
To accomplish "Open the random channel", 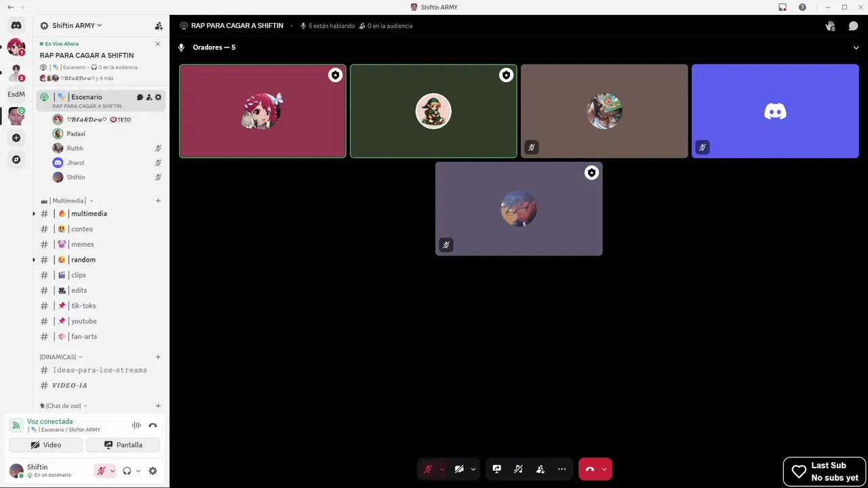I will (x=100, y=260).
